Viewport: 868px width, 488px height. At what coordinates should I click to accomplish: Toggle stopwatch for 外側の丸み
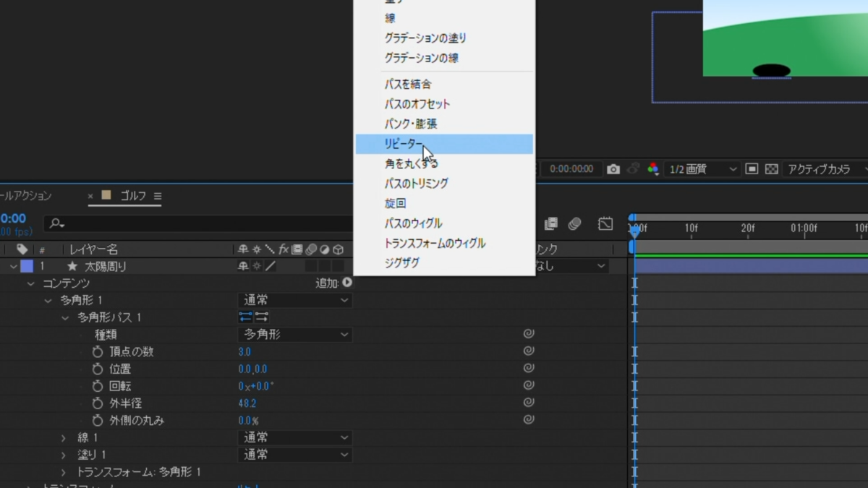pos(98,420)
